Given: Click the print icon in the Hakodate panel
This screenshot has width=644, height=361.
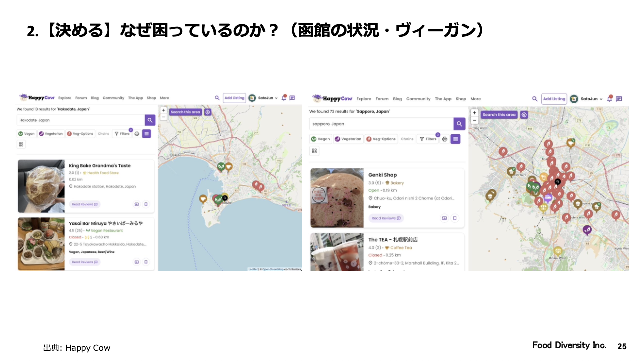Looking at the screenshot, I should tap(137, 134).
